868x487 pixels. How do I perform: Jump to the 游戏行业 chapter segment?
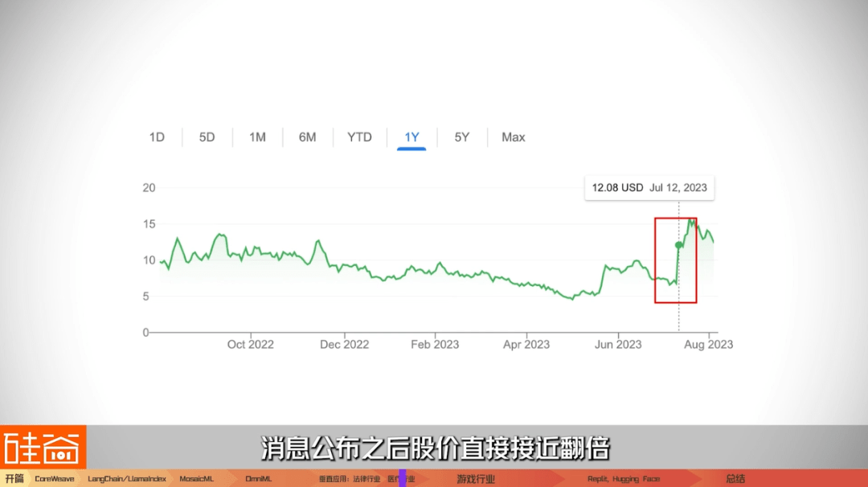pos(476,479)
